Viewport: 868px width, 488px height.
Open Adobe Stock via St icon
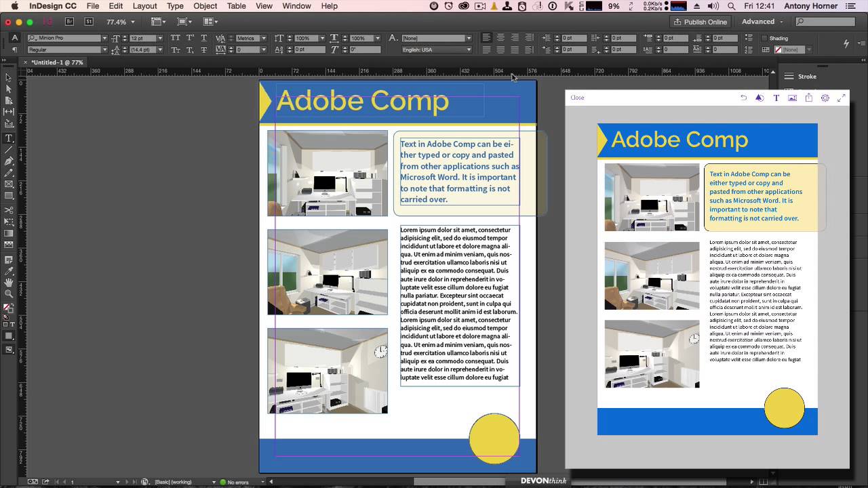click(89, 22)
